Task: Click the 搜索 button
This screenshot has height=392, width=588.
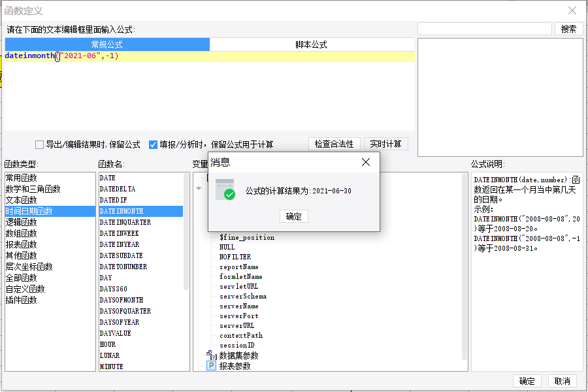Action: [568, 29]
